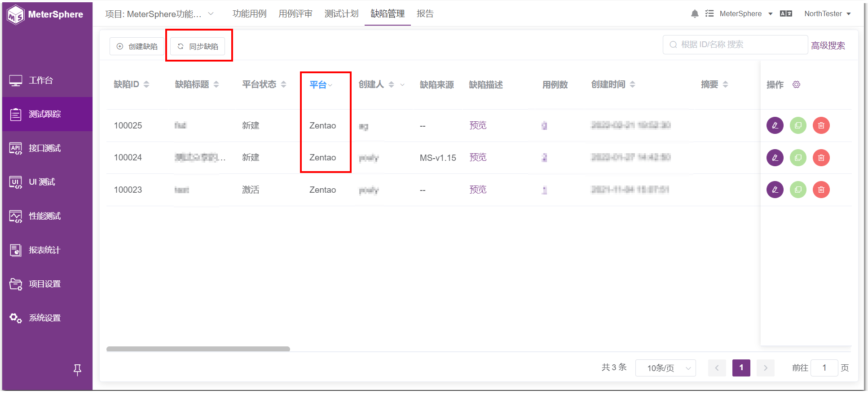This screenshot has height=394, width=868.
Task: Switch to the 功能用例 tab
Action: click(x=249, y=14)
